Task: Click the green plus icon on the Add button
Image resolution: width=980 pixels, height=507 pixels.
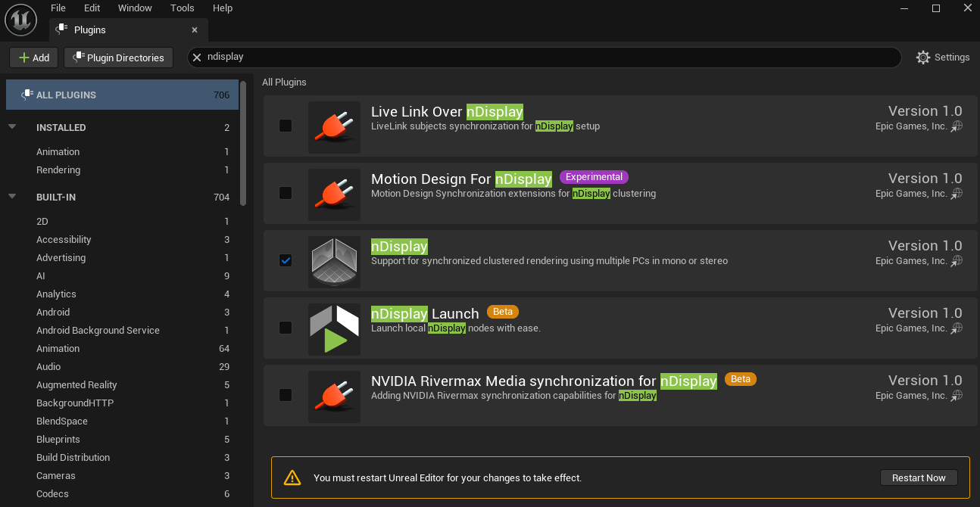Action: click(x=24, y=58)
